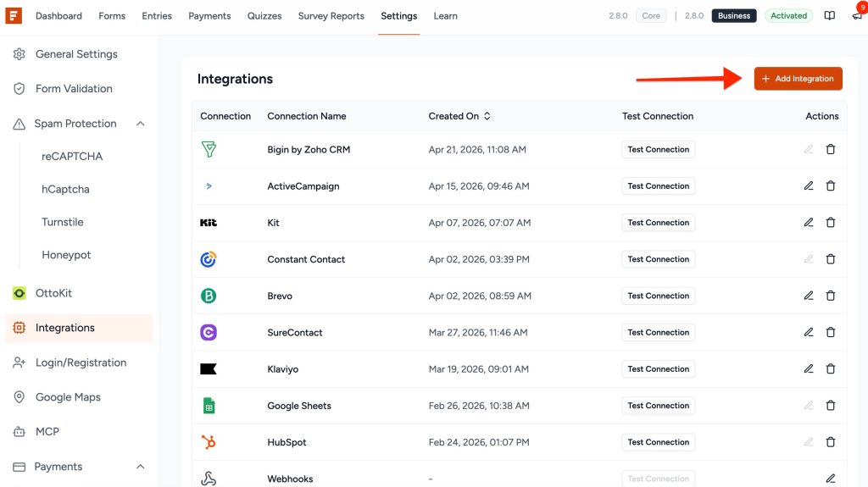Screen dimensions: 868x487
Task: Edit the Klaviyo connection
Action: (809, 368)
